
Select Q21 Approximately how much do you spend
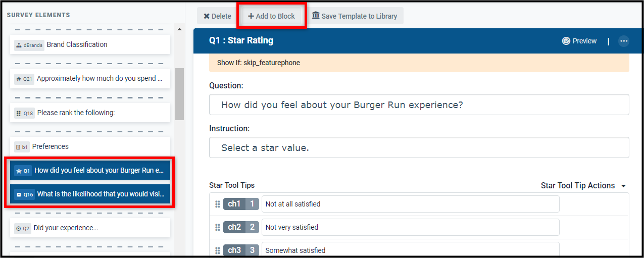point(90,79)
